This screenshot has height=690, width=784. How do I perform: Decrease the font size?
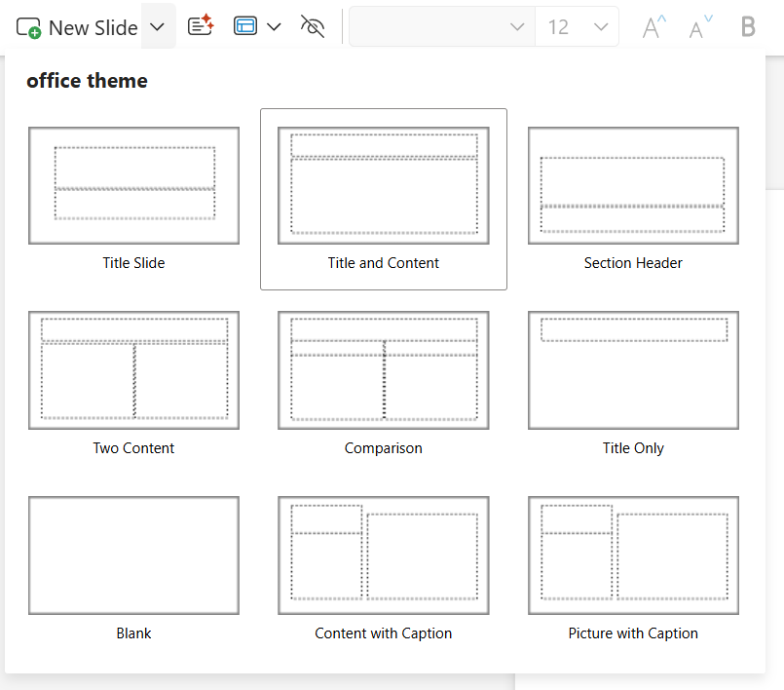pos(697,26)
